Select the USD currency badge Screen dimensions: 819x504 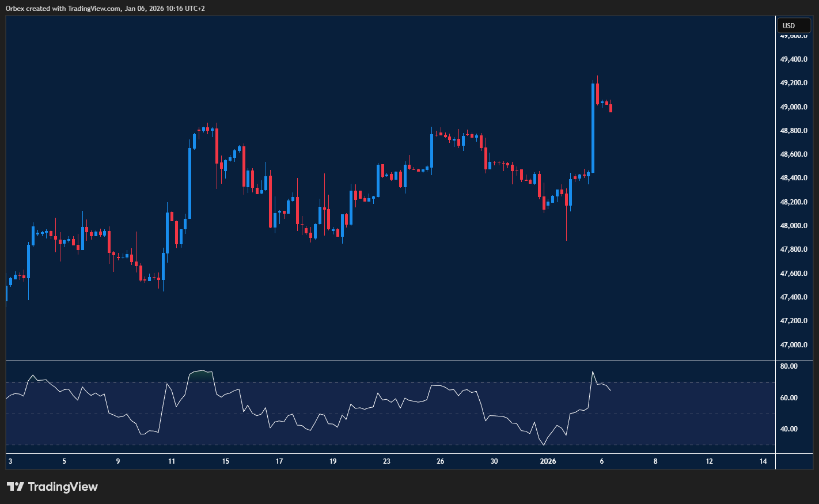click(x=794, y=25)
